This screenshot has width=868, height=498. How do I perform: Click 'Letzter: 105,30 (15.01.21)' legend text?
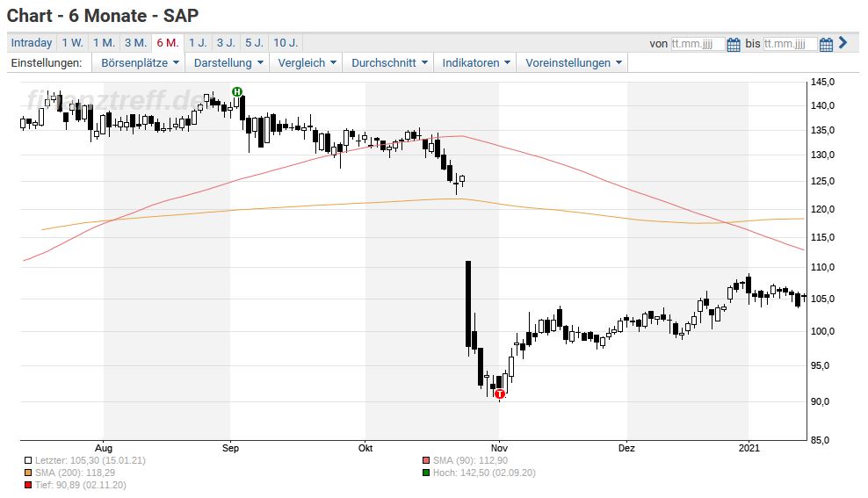[x=90, y=460]
